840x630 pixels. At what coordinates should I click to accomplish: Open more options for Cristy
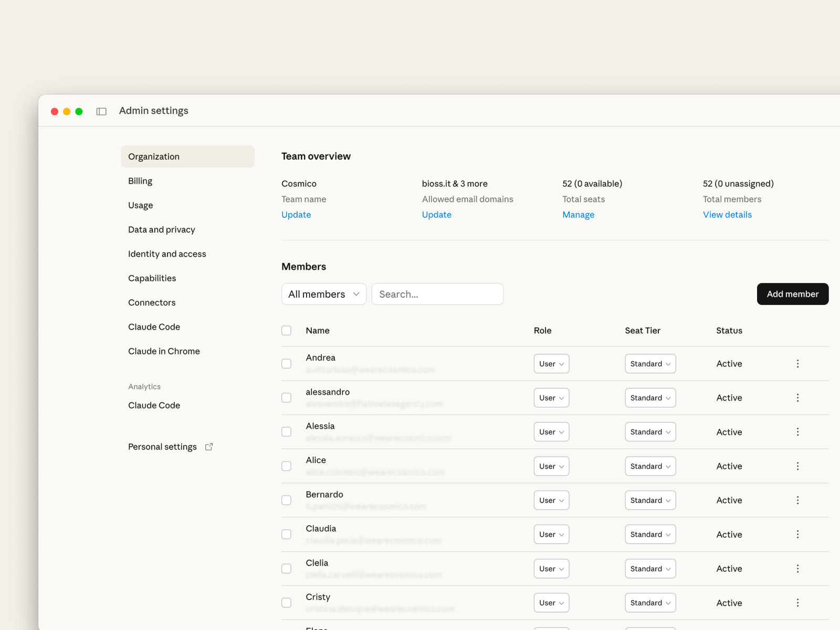pos(797,603)
